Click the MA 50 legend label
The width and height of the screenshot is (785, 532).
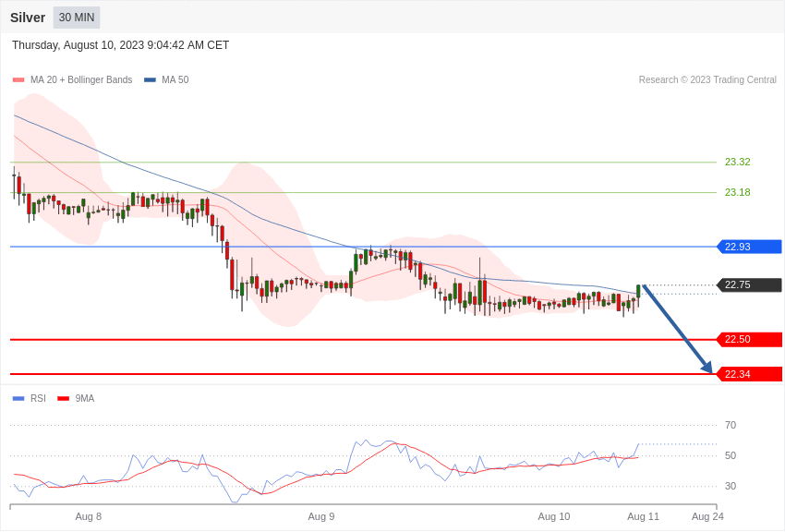(175, 79)
